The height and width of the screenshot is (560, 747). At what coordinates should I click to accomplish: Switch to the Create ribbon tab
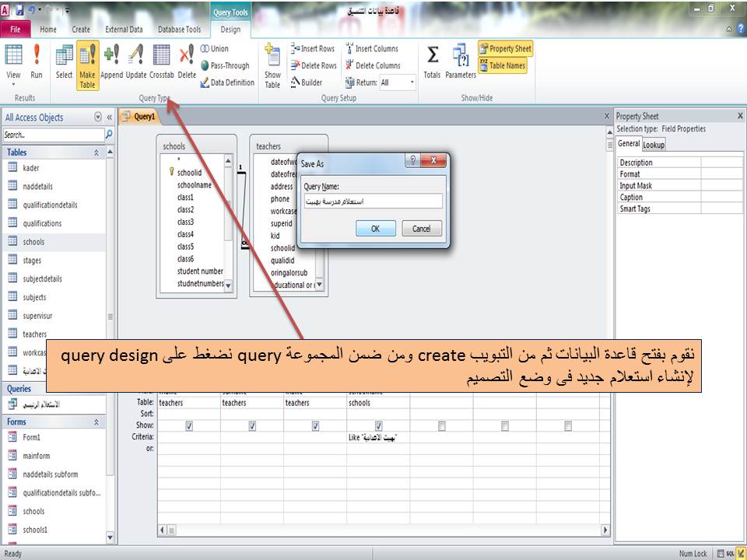click(x=80, y=28)
